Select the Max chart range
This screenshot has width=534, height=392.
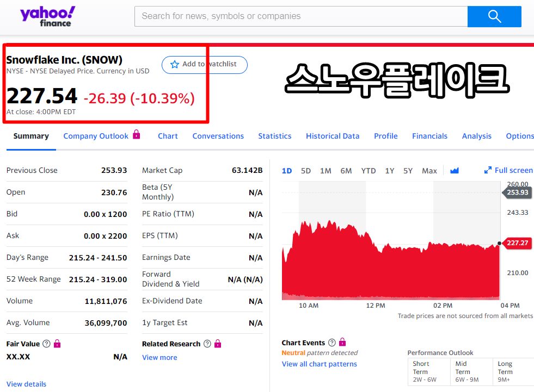tap(429, 171)
